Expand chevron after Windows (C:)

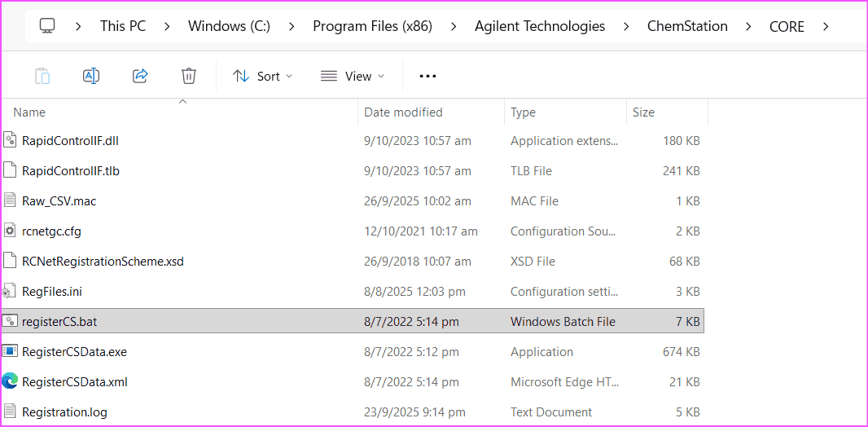coord(292,26)
